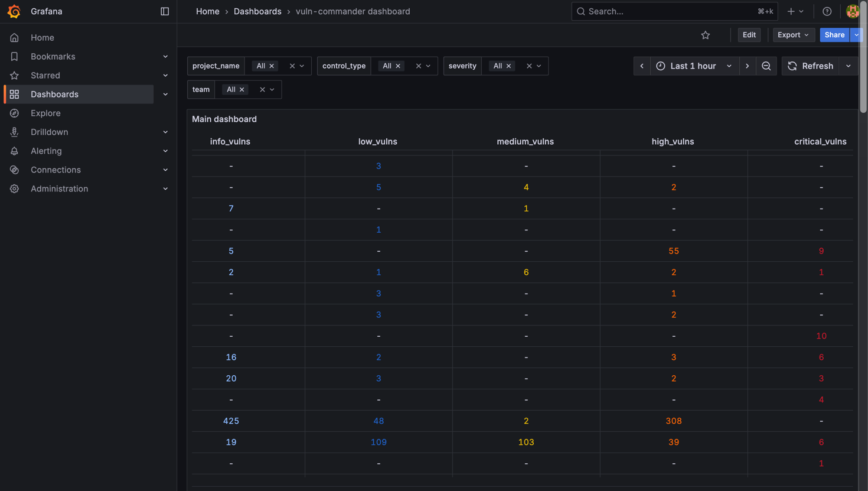Click the Grafana logo icon

click(x=14, y=11)
